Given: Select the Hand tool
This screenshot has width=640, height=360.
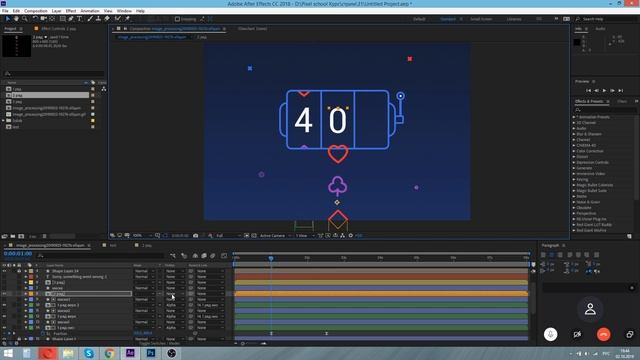Looking at the screenshot, I should pos(16,19).
